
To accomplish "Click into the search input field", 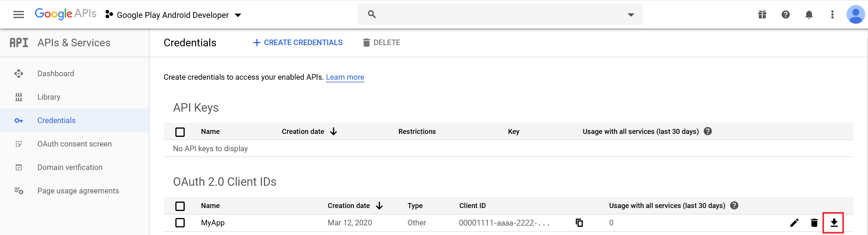I will point(499,15).
